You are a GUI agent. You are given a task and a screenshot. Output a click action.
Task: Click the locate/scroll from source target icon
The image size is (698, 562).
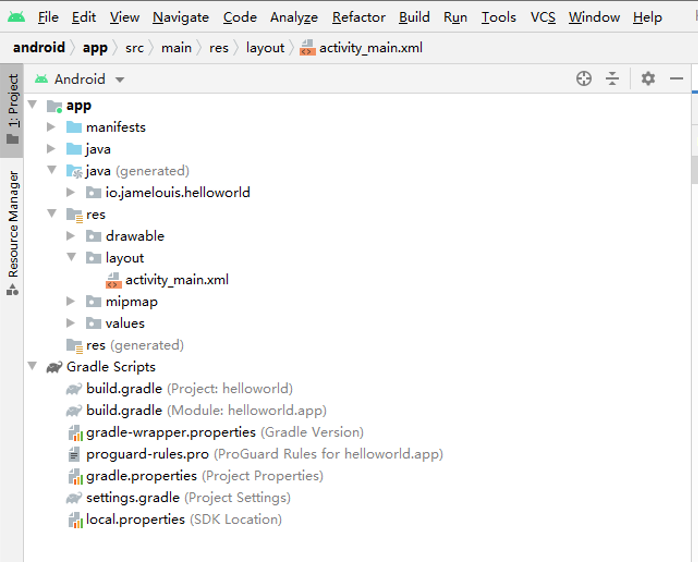pos(585,79)
